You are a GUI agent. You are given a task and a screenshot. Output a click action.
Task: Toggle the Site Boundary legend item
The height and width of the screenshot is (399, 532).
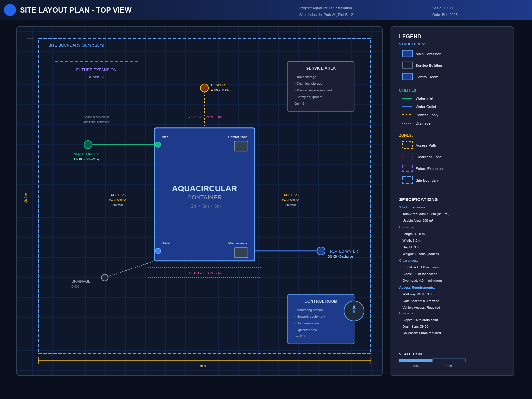[x=427, y=180]
